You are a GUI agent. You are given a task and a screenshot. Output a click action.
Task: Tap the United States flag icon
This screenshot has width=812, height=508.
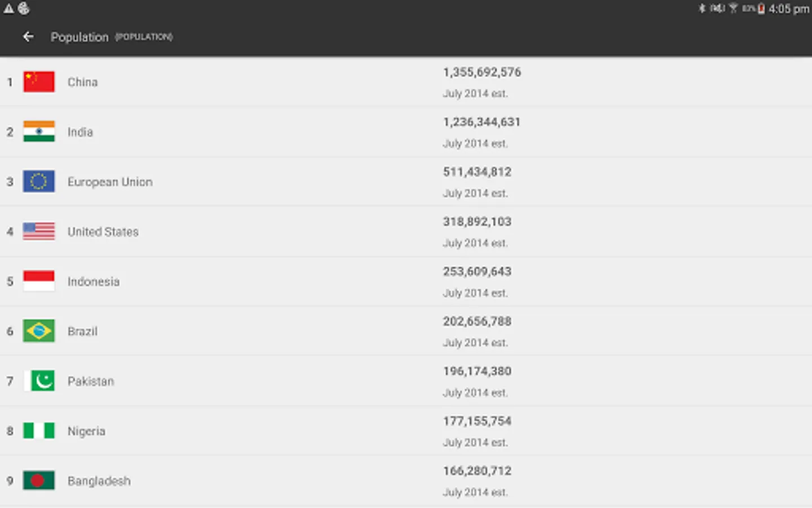[x=39, y=231]
